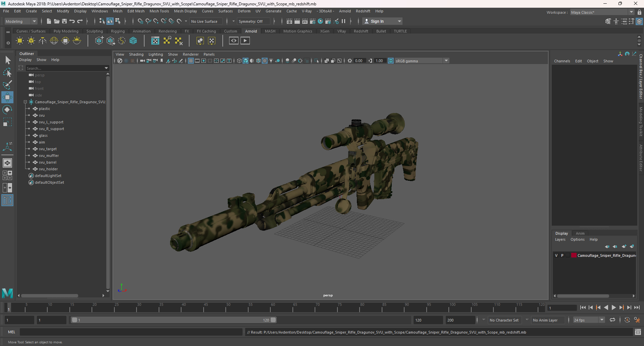This screenshot has height=346, width=644.
Task: Toggle color management in viewport
Action: click(x=391, y=61)
